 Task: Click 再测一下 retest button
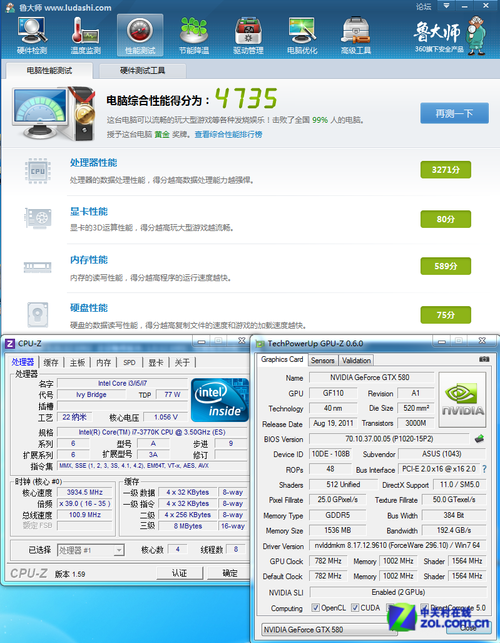[x=454, y=113]
